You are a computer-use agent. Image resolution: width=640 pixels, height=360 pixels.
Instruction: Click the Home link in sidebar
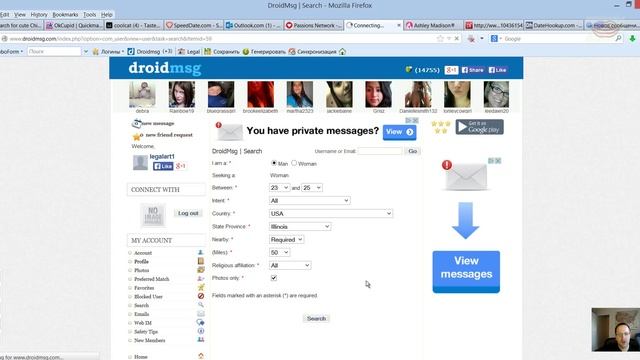[x=141, y=357]
